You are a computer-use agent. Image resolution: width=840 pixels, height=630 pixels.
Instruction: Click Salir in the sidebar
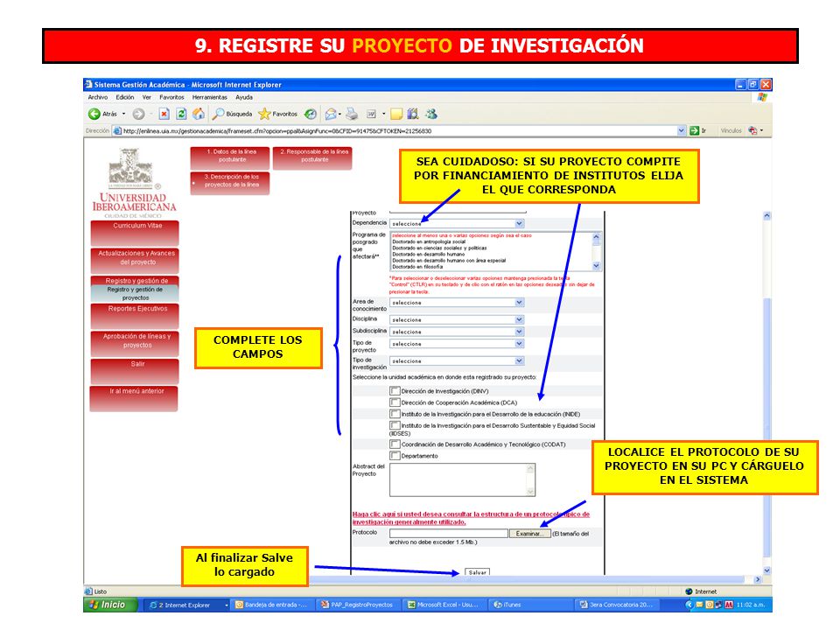[x=135, y=372]
